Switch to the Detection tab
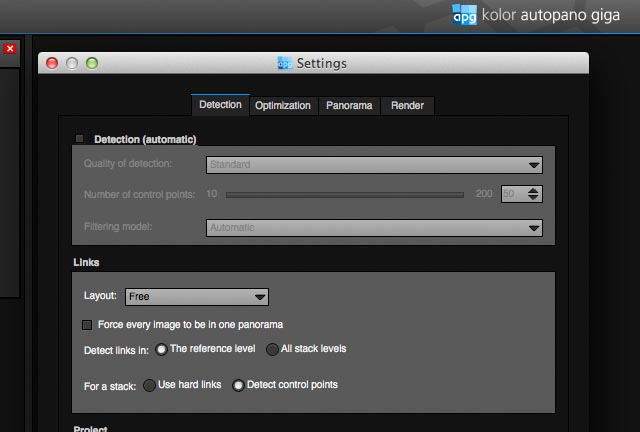 tap(220, 105)
